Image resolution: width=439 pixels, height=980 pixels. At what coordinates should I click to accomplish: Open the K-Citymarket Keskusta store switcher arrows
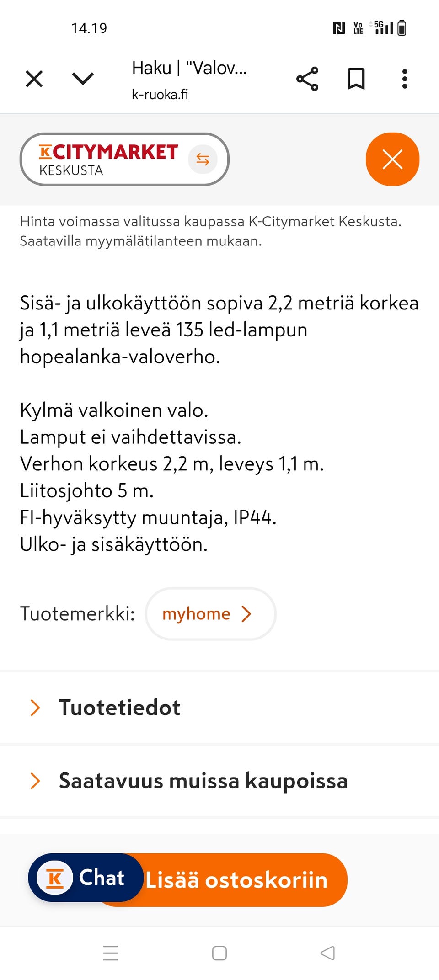(x=202, y=159)
